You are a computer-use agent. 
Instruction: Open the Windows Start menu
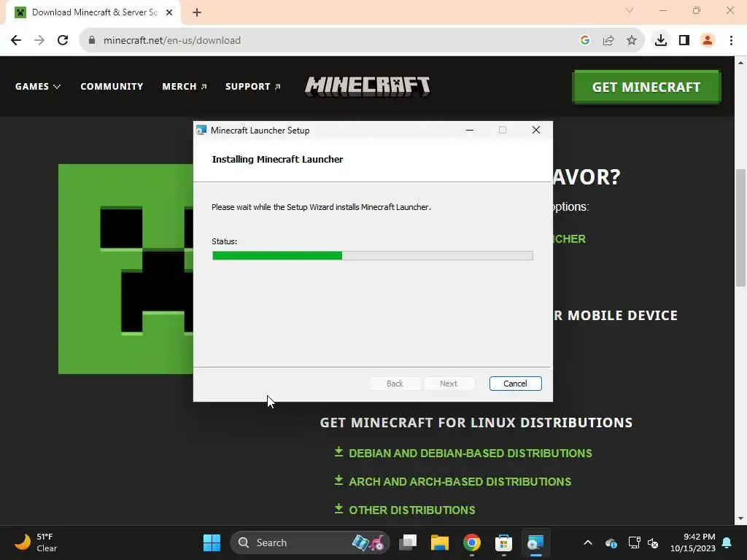[212, 542]
